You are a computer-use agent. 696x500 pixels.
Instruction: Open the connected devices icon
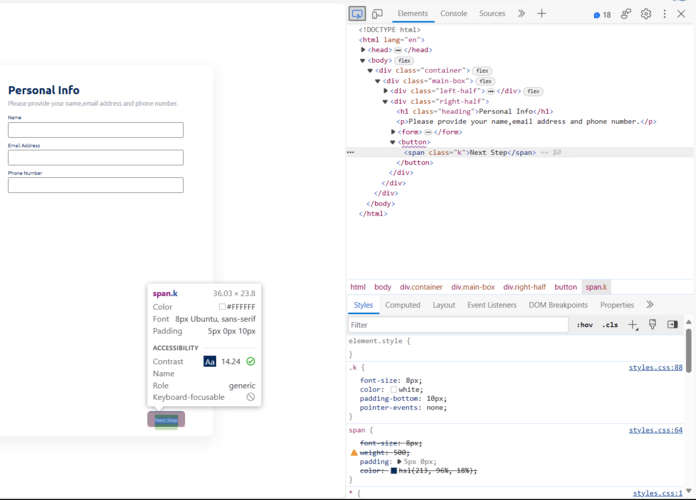pyautogui.click(x=626, y=14)
